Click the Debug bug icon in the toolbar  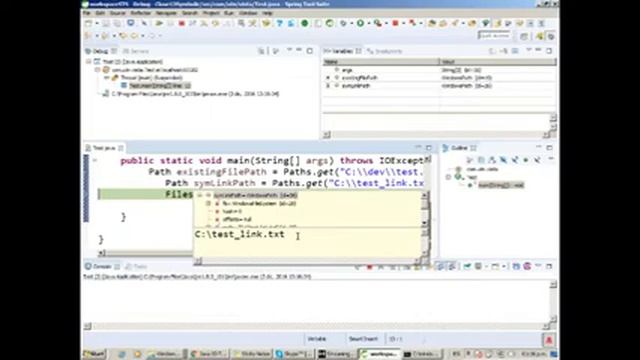coord(344,23)
